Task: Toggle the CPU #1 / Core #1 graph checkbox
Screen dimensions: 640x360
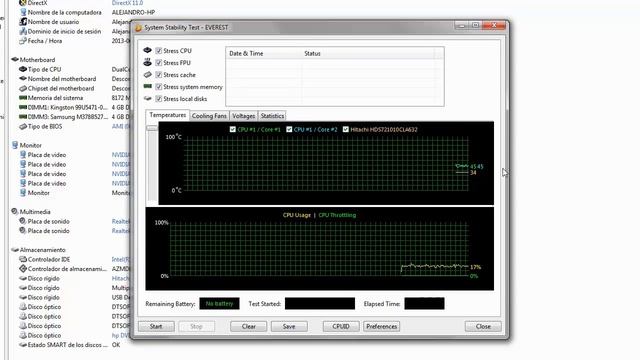Action: tap(233, 129)
